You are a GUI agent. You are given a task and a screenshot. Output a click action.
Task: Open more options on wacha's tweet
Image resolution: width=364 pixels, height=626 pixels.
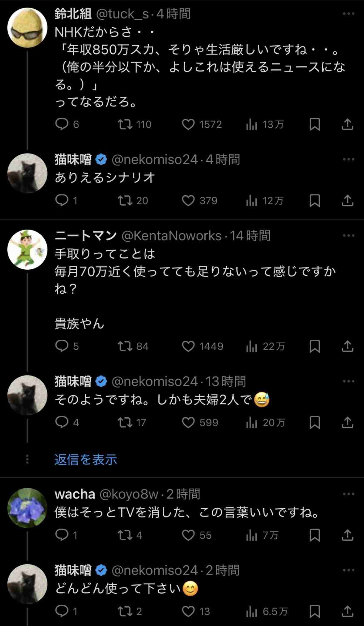349,494
